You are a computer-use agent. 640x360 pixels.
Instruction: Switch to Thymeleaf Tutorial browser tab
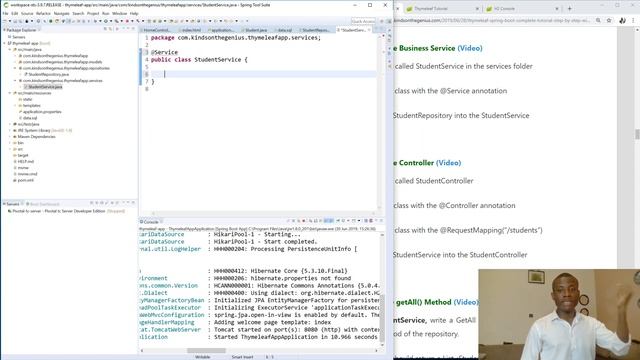click(442, 9)
